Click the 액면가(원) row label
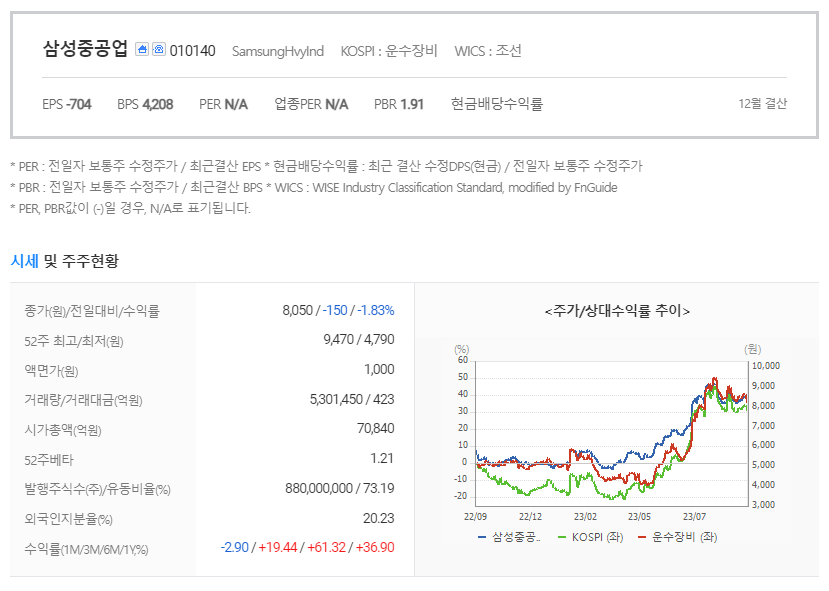829x591 pixels. coord(51,371)
